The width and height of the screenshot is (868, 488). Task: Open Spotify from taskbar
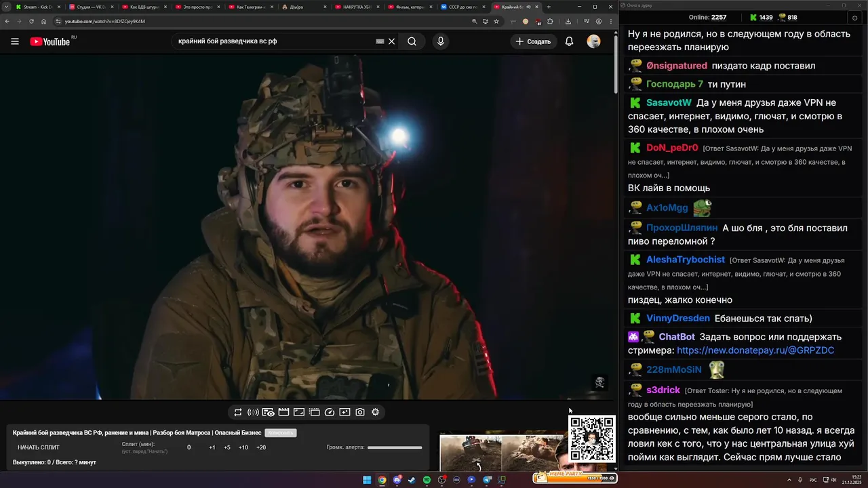point(427,480)
